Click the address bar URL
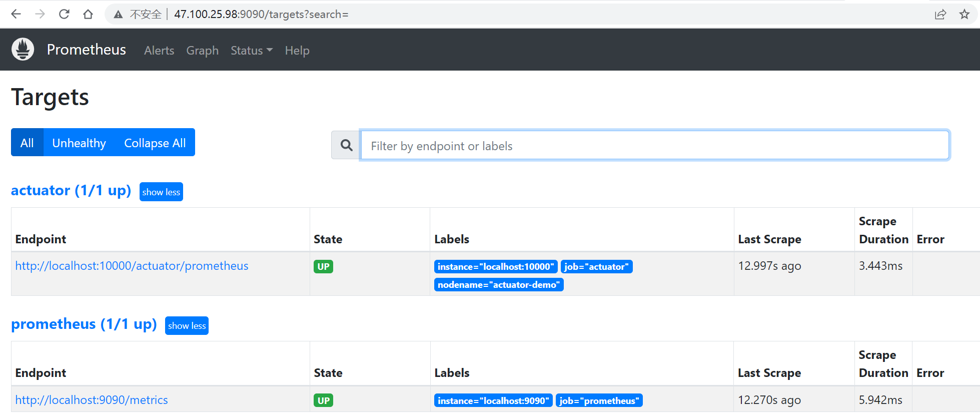The height and width of the screenshot is (418, 980). [261, 14]
